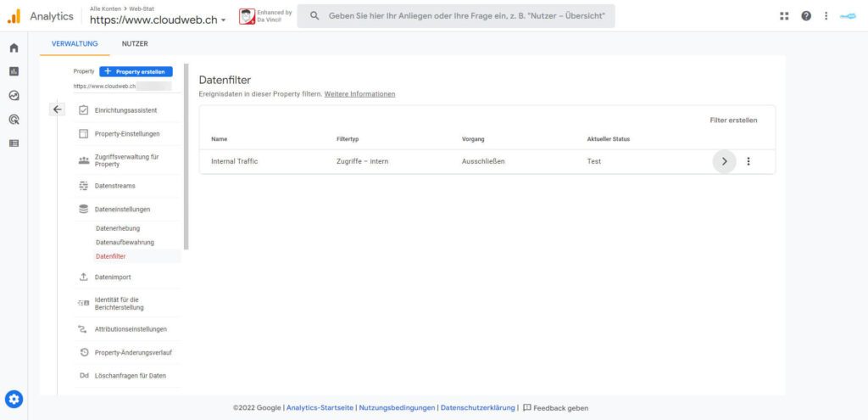Image resolution: width=868 pixels, height=420 pixels.
Task: Click the Test status cell
Action: [x=594, y=162]
